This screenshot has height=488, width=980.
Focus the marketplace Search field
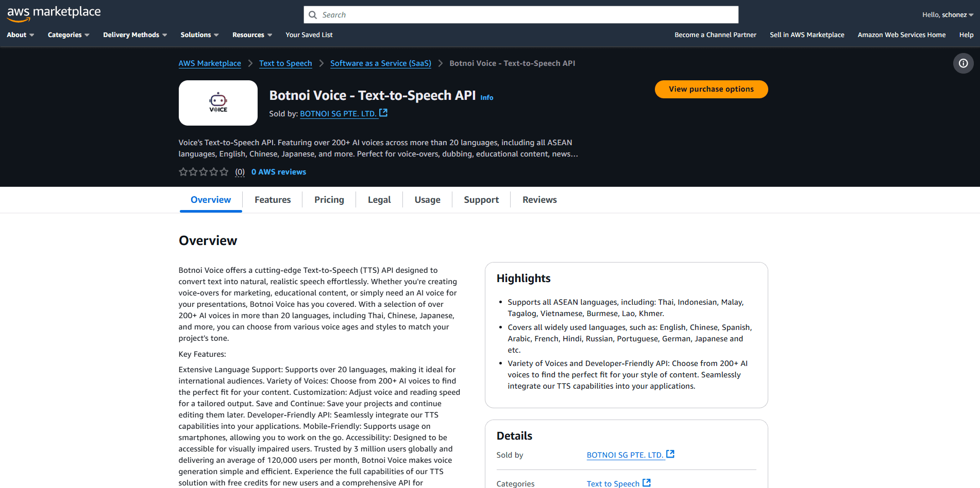(521, 15)
